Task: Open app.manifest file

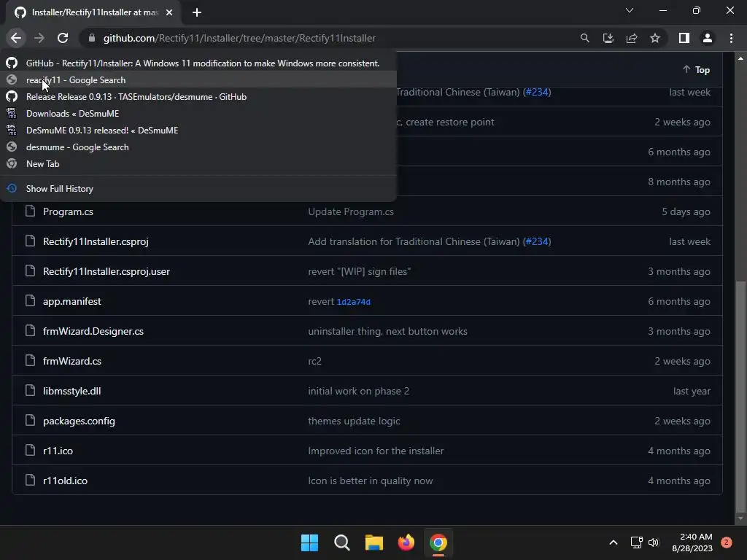Action: point(72,301)
